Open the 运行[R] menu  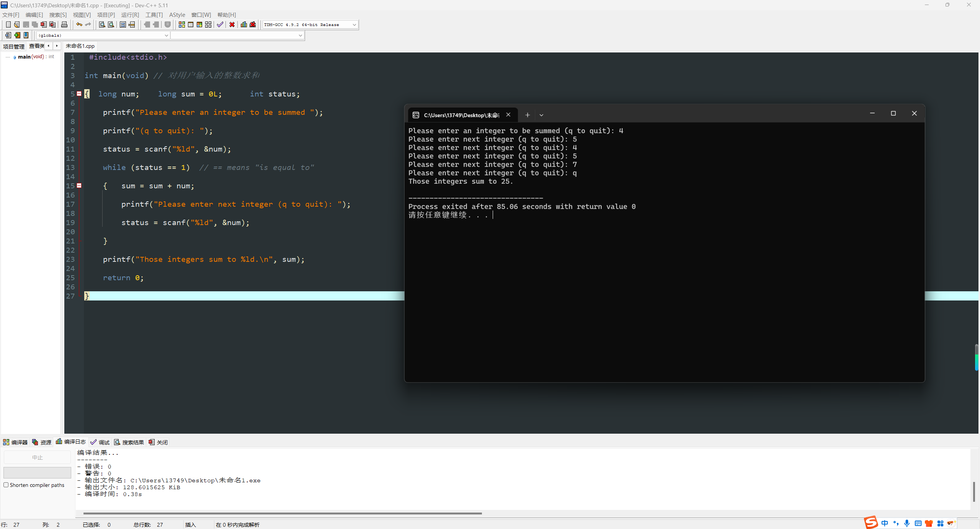tap(130, 15)
